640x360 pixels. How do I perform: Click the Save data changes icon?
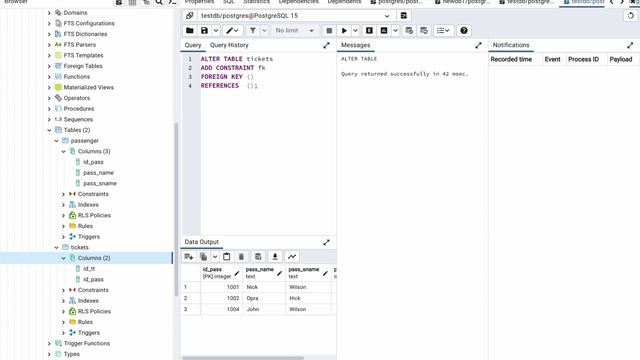click(x=258, y=257)
